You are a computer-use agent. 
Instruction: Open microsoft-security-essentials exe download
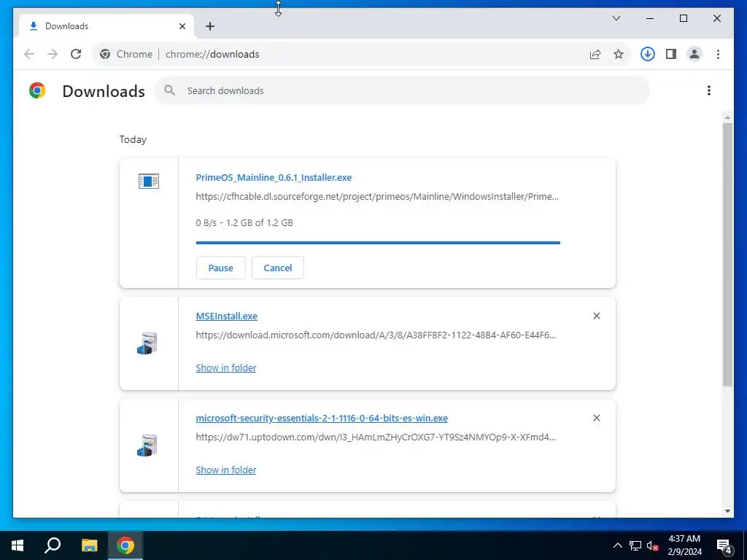[x=322, y=418]
